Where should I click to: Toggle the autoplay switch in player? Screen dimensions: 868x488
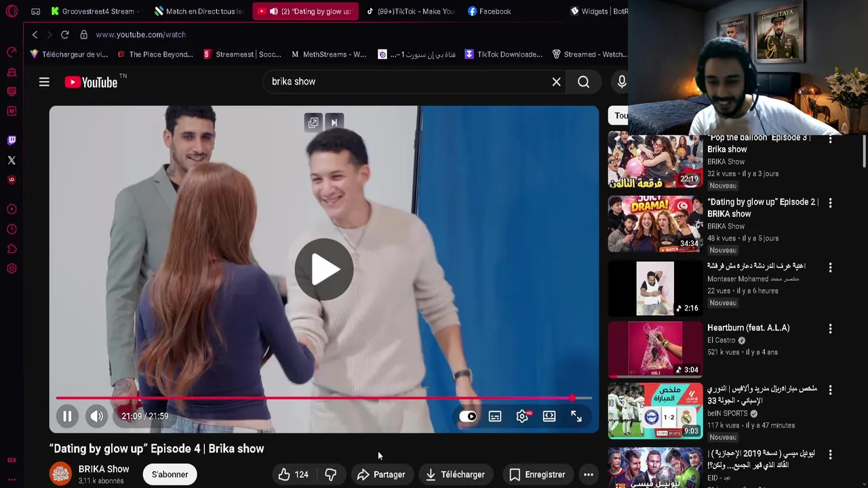[468, 416]
